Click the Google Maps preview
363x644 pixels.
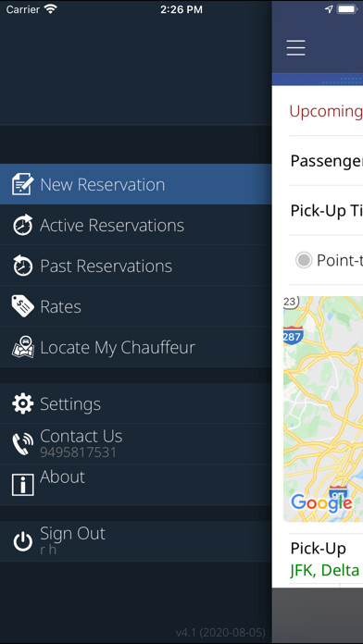(x=323, y=409)
